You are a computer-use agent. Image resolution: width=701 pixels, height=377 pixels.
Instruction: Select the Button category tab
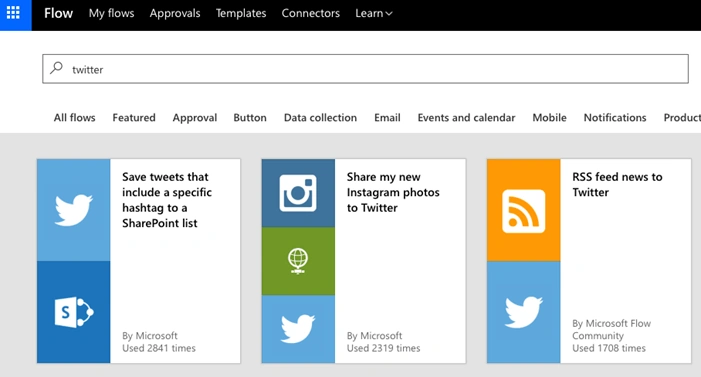pyautogui.click(x=250, y=118)
